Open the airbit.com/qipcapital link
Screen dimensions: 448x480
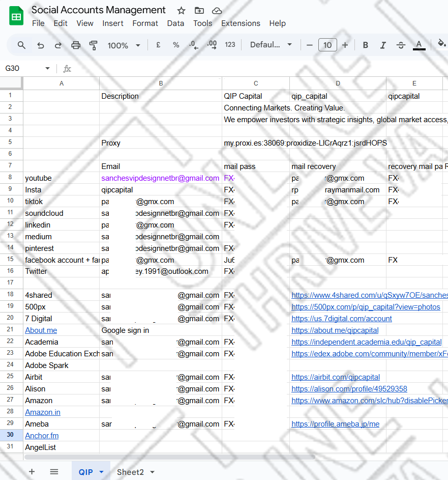[336, 377]
